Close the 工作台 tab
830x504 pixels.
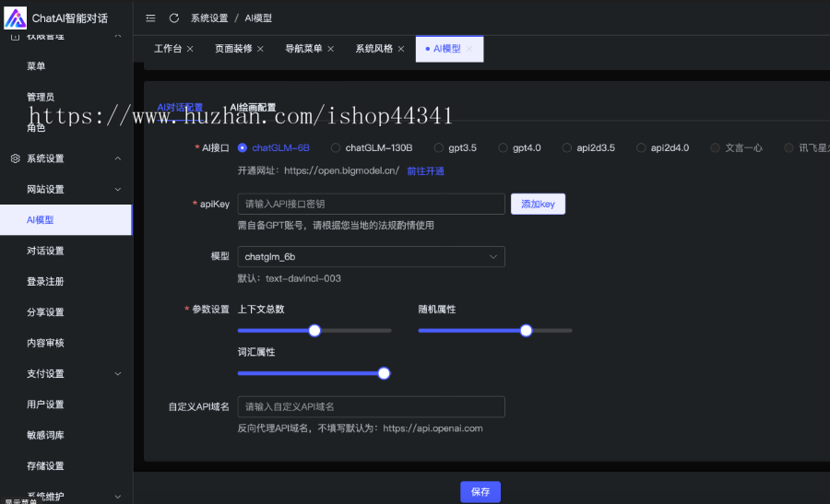tap(190, 49)
